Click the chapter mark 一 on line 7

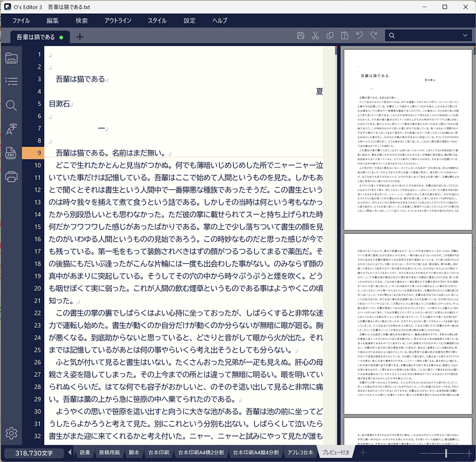point(101,128)
